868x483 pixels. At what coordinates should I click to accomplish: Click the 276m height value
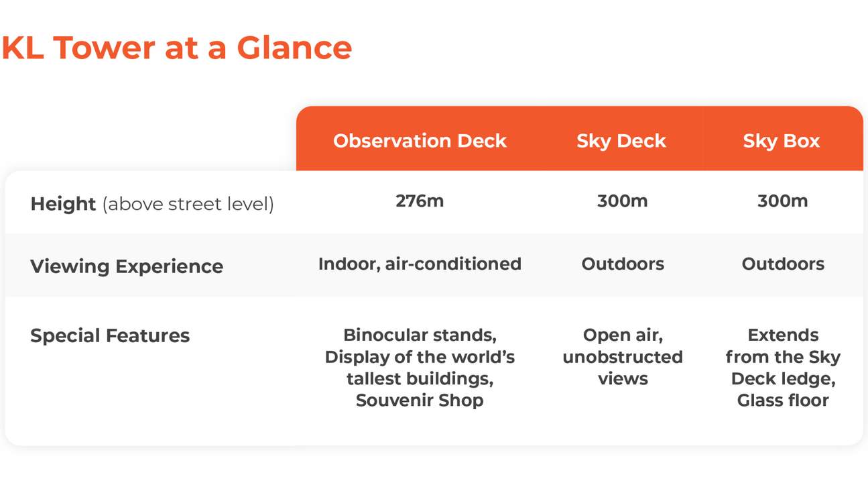coord(420,201)
